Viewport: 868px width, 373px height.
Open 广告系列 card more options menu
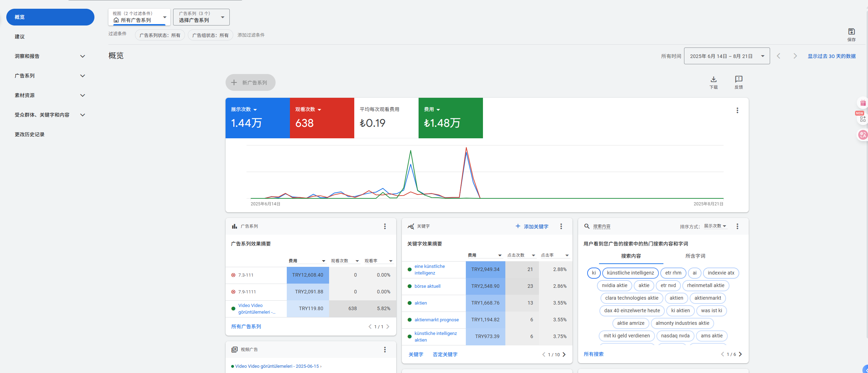(x=385, y=226)
